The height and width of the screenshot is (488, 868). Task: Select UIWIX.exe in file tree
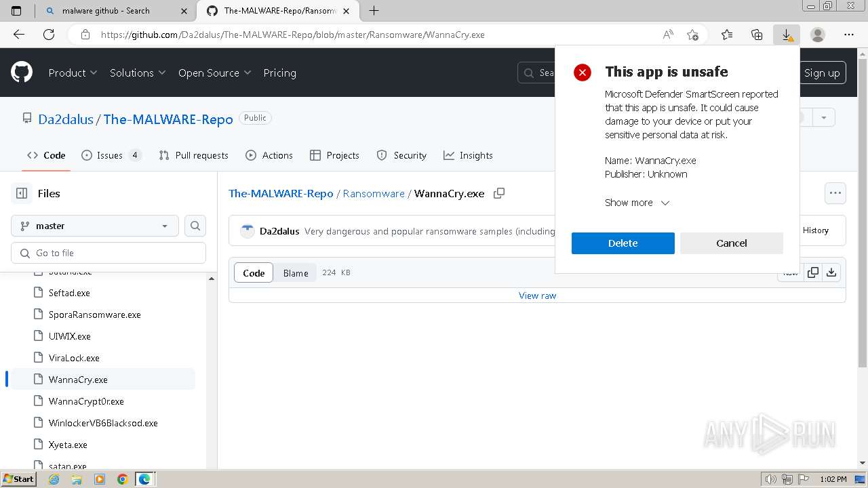pos(70,336)
